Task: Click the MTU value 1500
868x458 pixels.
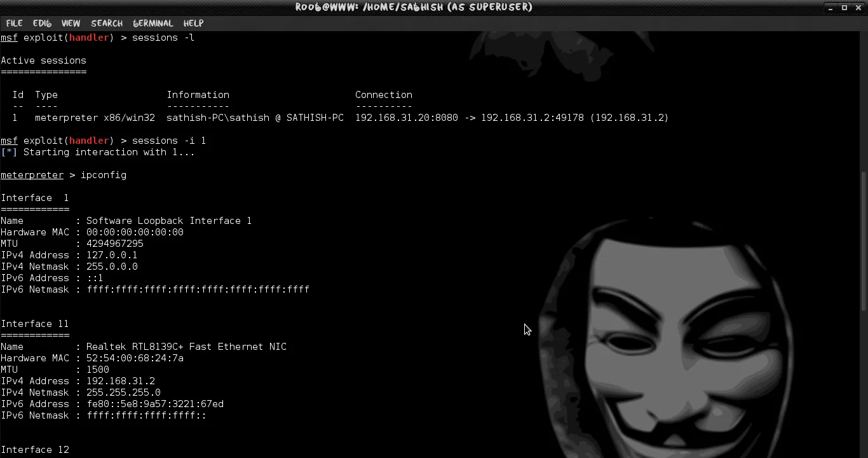Action: 98,370
